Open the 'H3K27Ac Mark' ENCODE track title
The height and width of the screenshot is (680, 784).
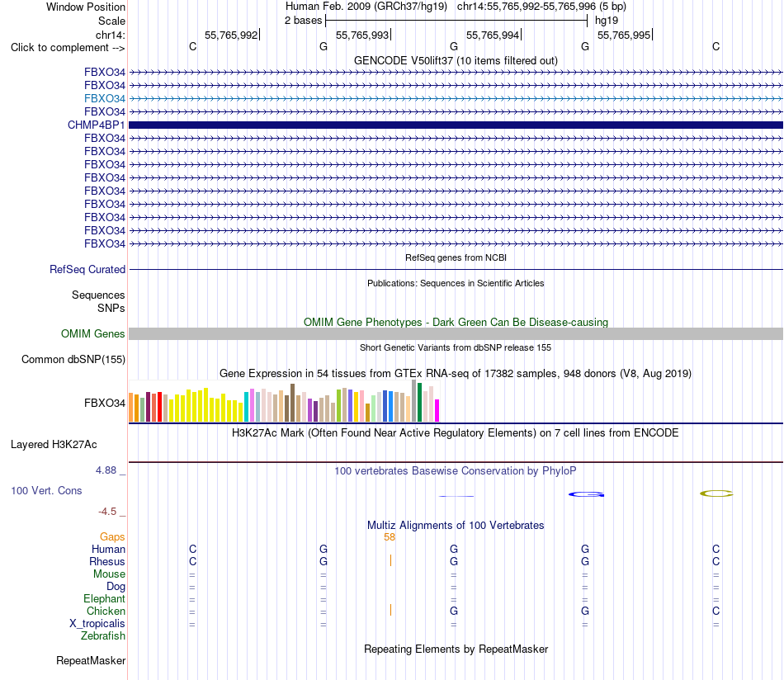point(456,433)
